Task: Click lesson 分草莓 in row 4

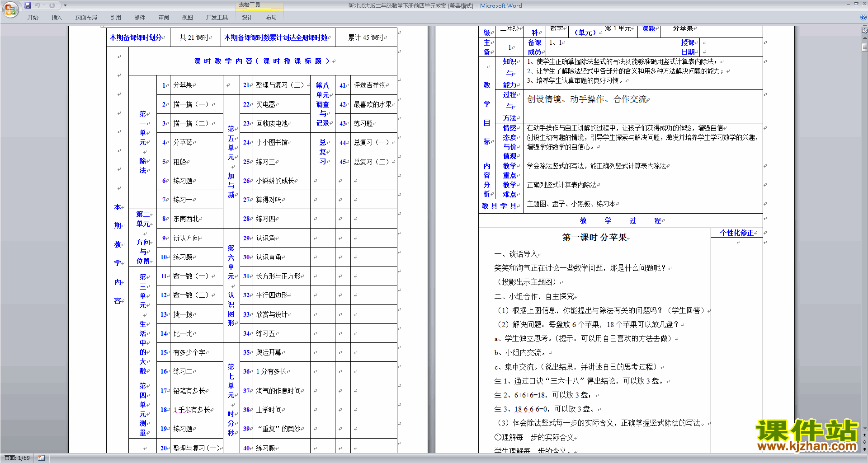Action: point(183,142)
